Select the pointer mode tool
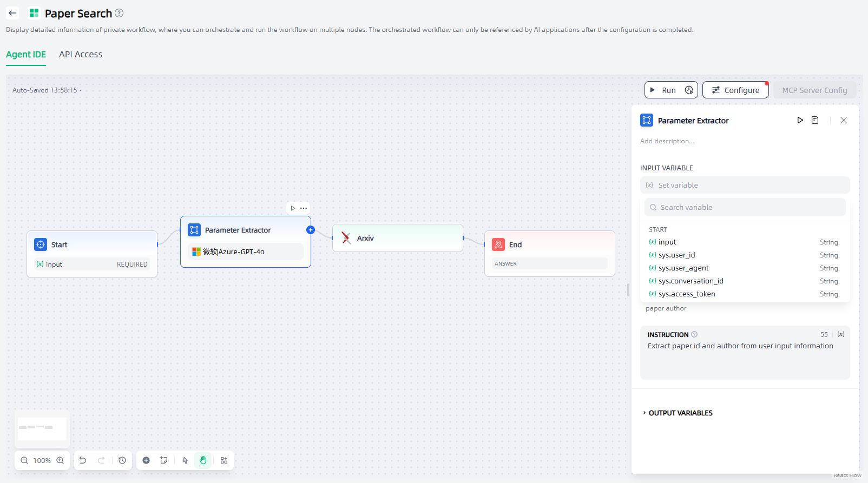The height and width of the screenshot is (483, 868). tap(185, 460)
